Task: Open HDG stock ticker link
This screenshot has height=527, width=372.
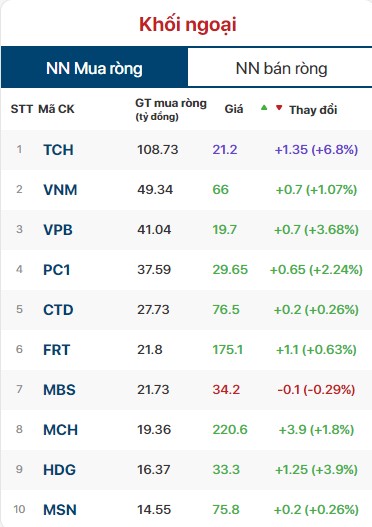Action: pos(59,470)
